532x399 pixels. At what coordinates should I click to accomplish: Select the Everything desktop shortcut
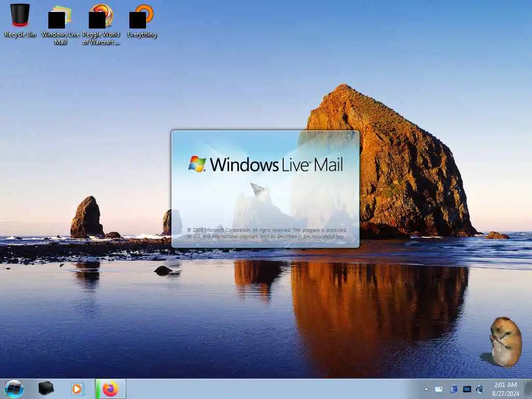(141, 20)
